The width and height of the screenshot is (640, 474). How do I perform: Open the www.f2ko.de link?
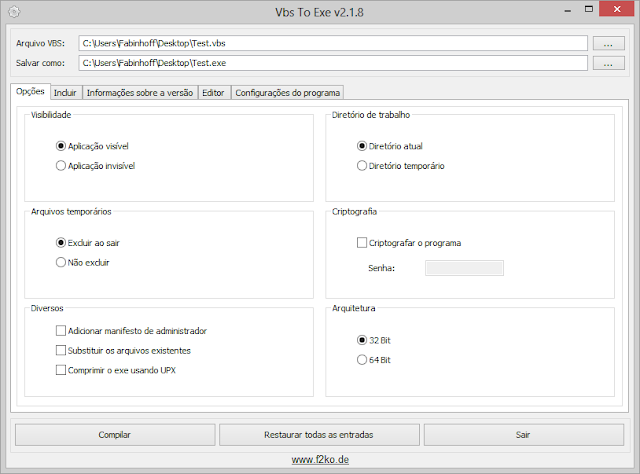point(320,461)
